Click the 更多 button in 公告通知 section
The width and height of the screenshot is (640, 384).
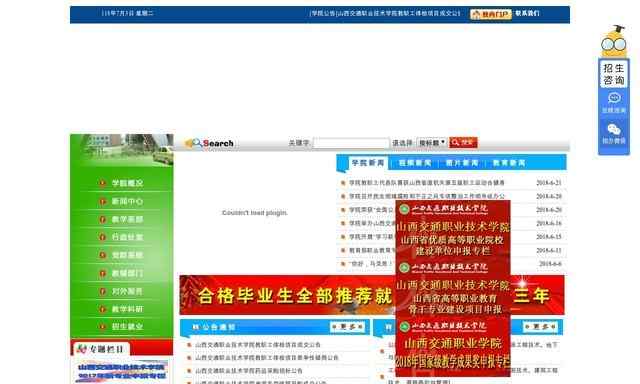(x=347, y=327)
